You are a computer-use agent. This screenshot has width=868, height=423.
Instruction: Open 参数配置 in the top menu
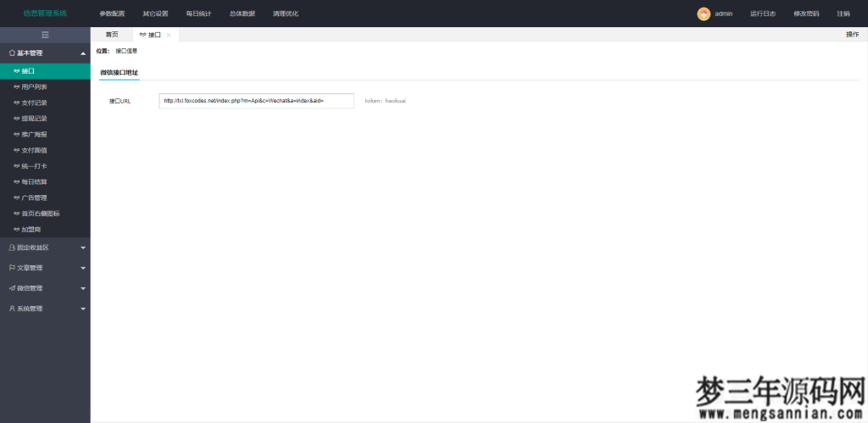112,14
